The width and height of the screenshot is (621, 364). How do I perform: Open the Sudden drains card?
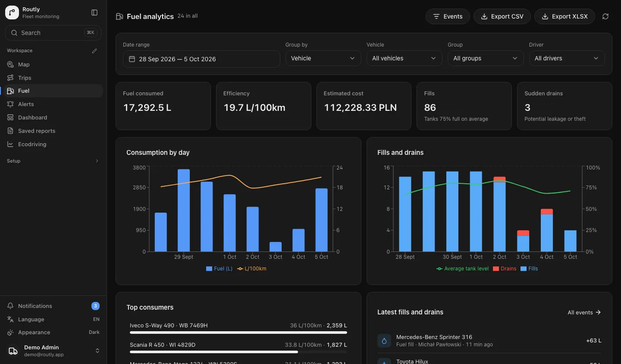coord(565,106)
